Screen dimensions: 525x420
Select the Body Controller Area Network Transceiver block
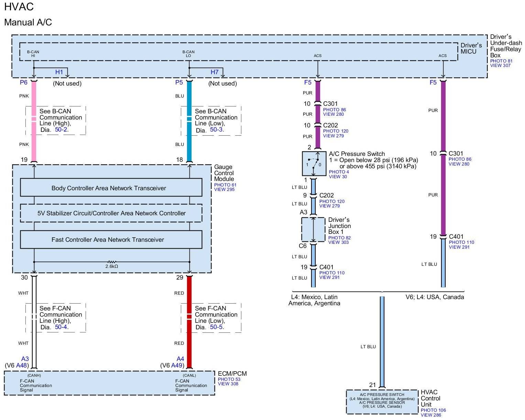click(111, 188)
